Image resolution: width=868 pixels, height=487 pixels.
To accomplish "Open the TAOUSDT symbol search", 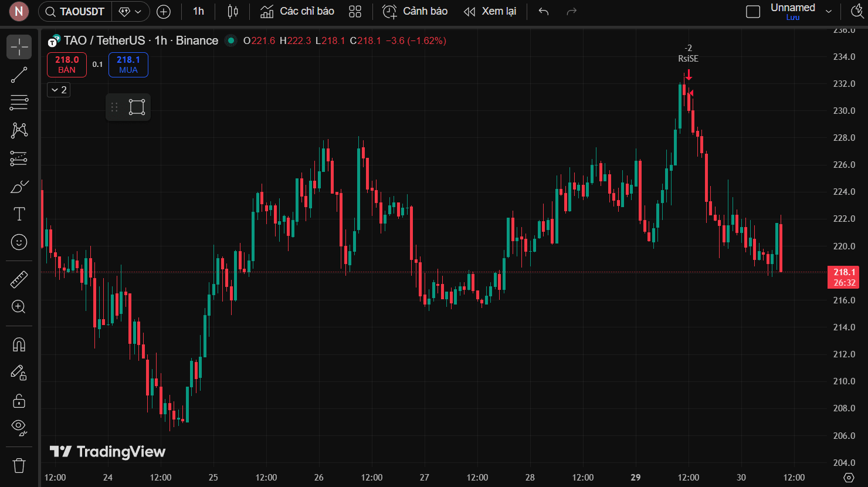I will tap(74, 11).
